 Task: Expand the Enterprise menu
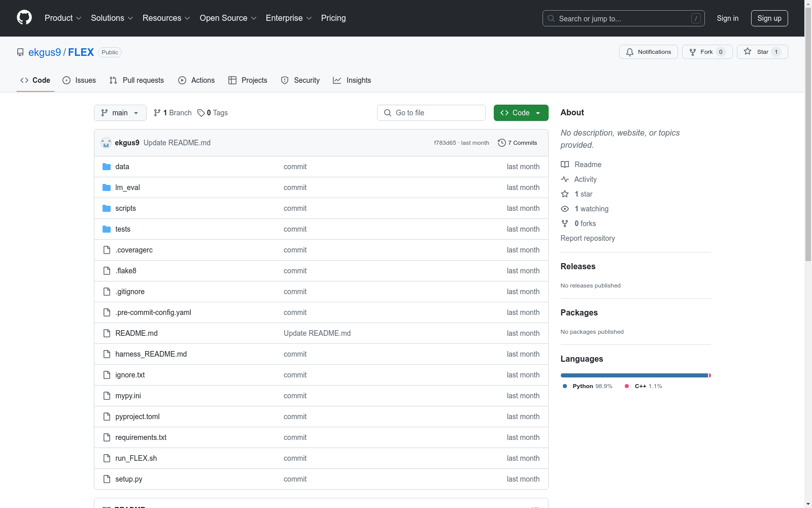point(289,18)
